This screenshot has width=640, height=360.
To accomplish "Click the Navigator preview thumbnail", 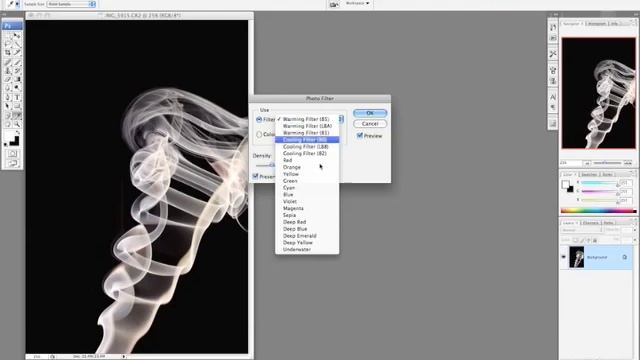I will pyautogui.click(x=598, y=93).
